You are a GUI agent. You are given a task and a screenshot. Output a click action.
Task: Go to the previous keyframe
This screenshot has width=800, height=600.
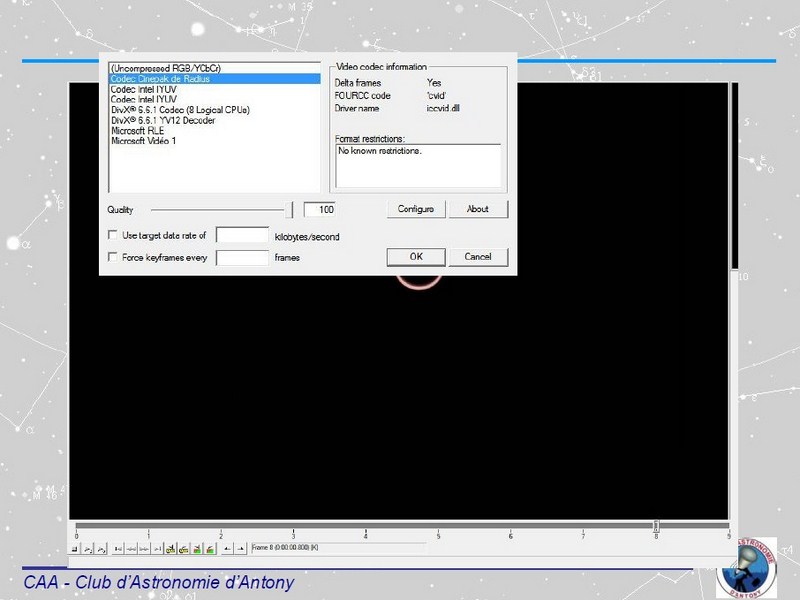click(x=171, y=549)
